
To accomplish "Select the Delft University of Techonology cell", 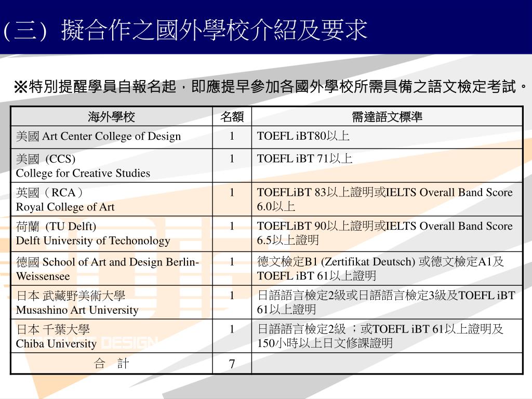I will point(112,234).
